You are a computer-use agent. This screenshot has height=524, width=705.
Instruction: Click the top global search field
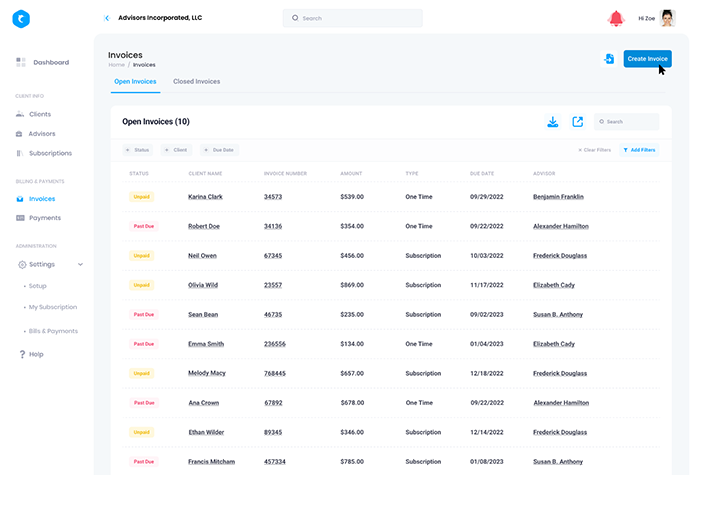[352, 18]
